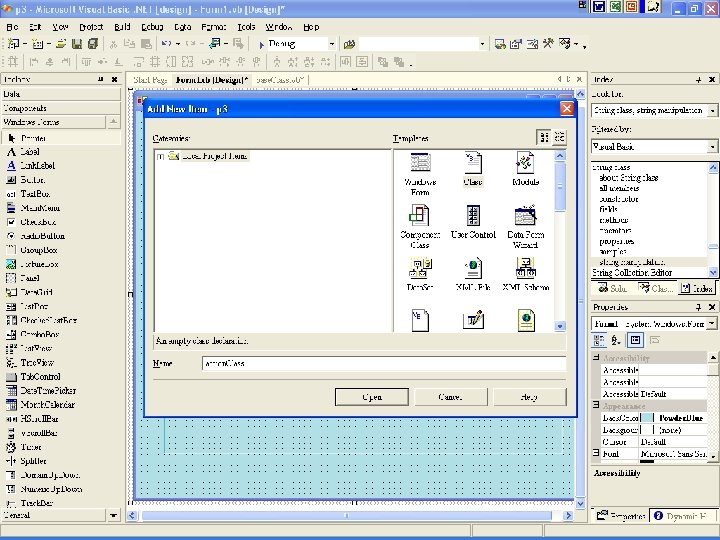This screenshot has width=720, height=540.
Task: Close the Add New Item dialog
Action: (x=567, y=108)
